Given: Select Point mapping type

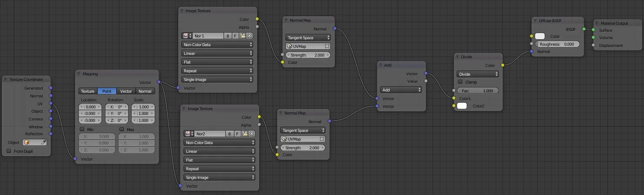Looking at the screenshot, I should click(x=107, y=91).
